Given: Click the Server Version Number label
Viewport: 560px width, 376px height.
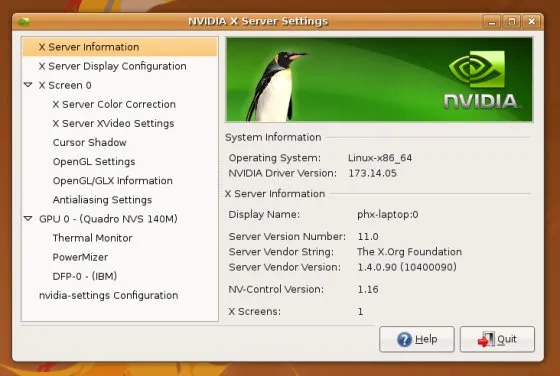Looking at the screenshot, I should (287, 236).
